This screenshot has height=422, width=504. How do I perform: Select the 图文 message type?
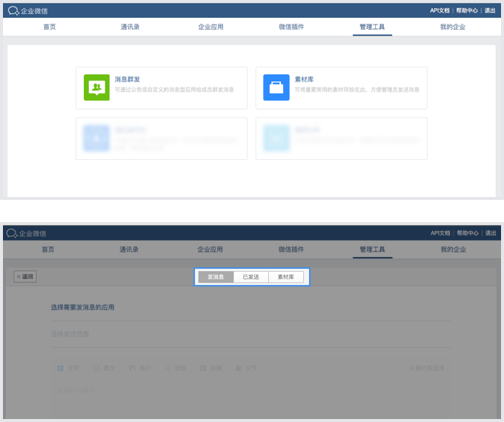pos(105,368)
